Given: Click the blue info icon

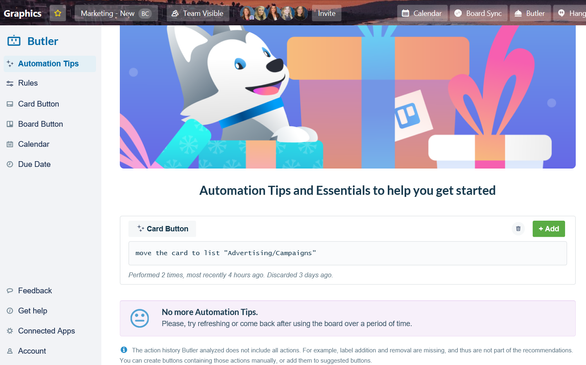Looking at the screenshot, I should tap(124, 350).
